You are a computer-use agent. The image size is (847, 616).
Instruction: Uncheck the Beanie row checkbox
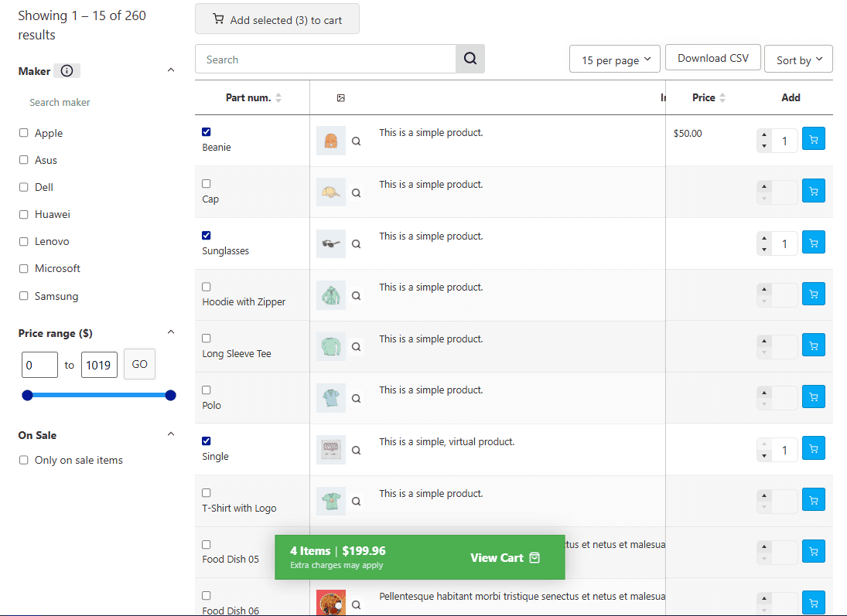tap(207, 132)
